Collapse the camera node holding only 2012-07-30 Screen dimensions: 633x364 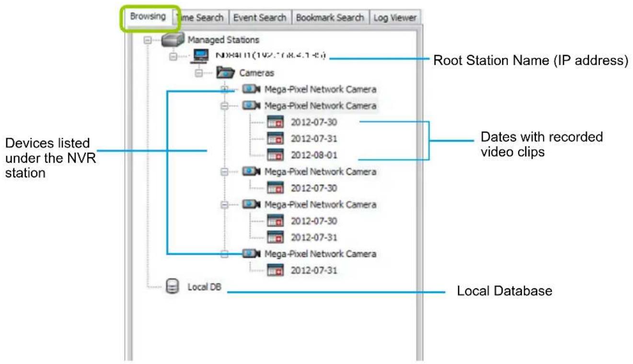coord(224,171)
